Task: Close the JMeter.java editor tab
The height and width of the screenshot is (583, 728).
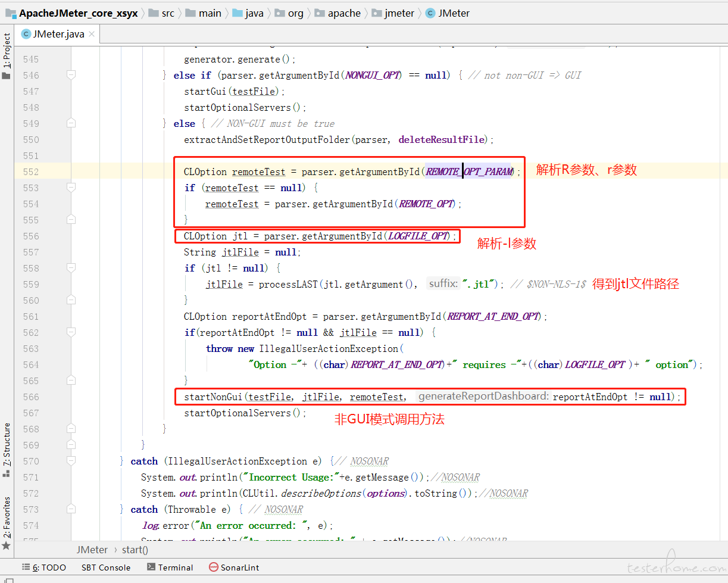Action: pos(92,34)
